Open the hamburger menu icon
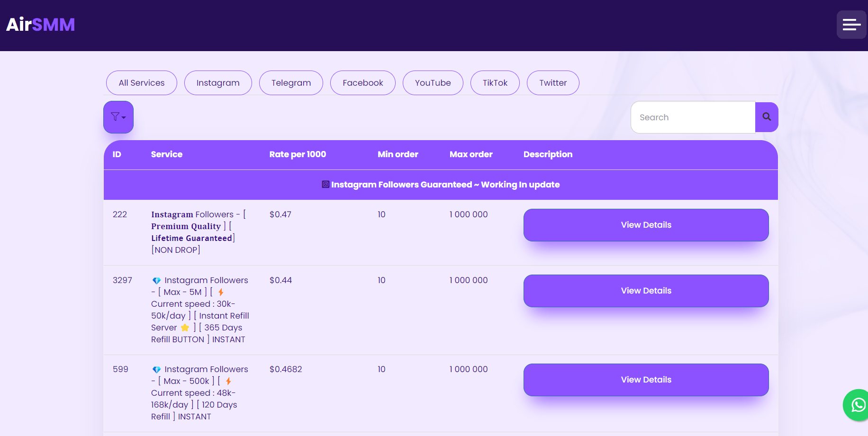The image size is (868, 436). pos(851,25)
